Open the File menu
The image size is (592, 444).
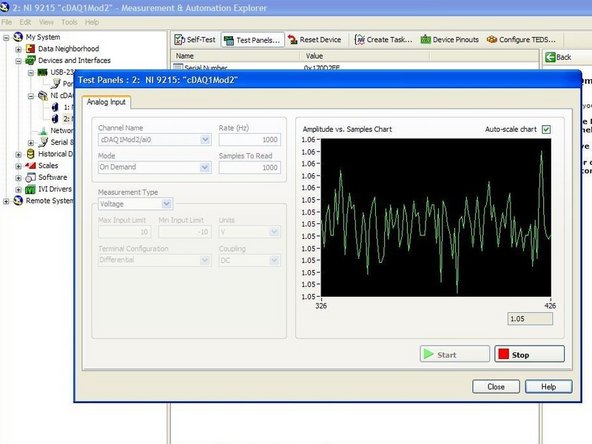tap(7, 22)
